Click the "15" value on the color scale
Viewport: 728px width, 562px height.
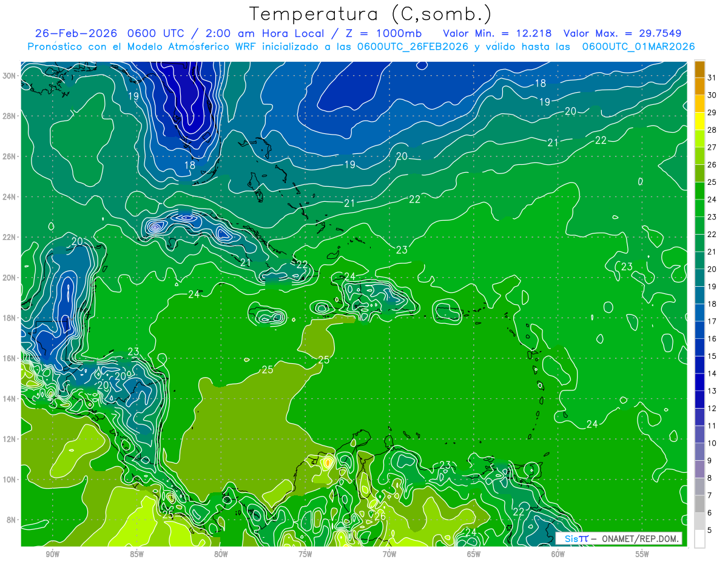tap(712, 356)
